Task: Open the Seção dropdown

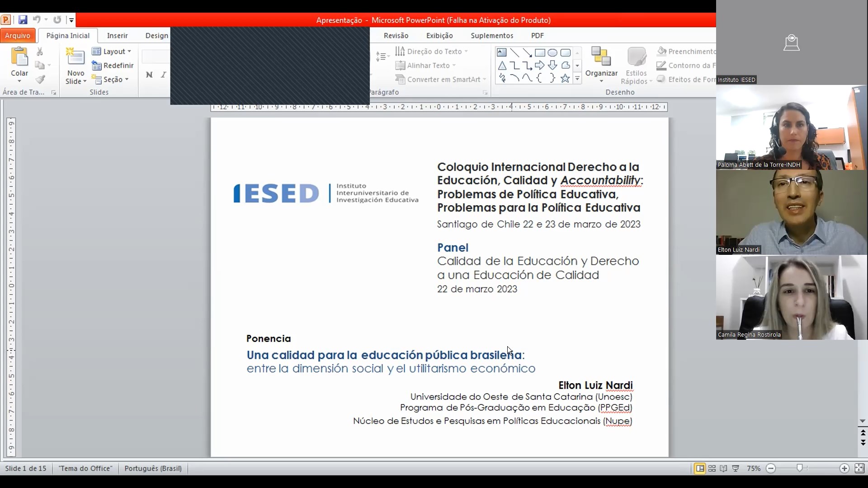Action: [x=110, y=80]
